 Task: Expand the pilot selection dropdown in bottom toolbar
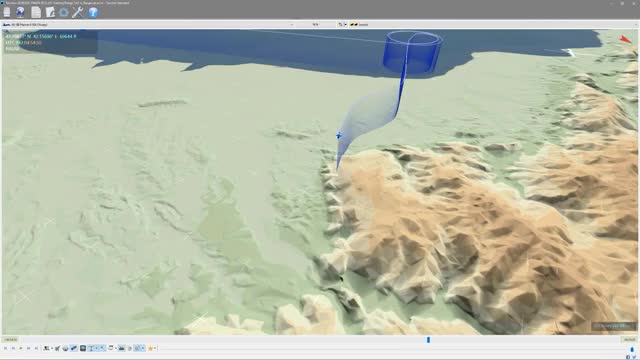(52, 348)
